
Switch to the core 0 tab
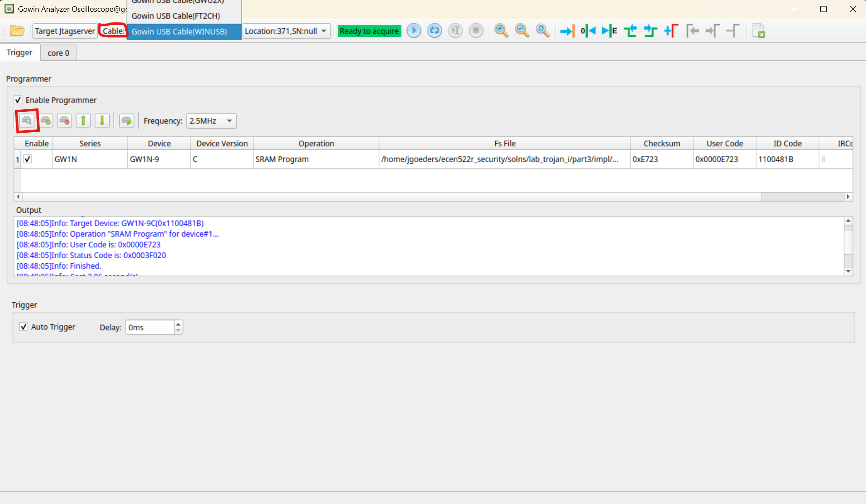coord(58,53)
